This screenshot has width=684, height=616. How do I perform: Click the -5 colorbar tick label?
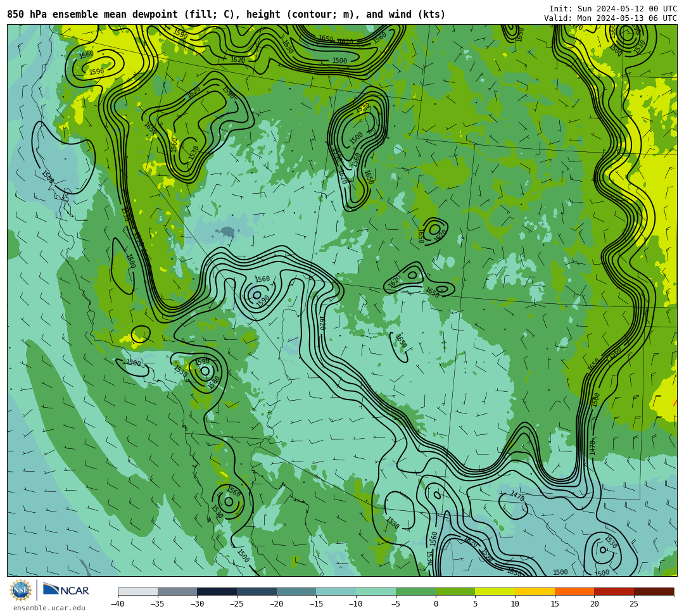point(396,604)
